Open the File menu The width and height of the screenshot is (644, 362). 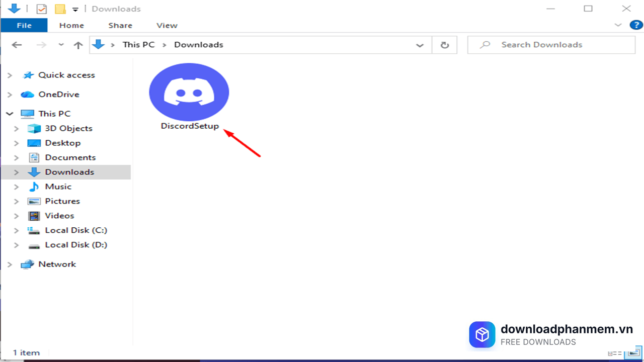click(24, 25)
